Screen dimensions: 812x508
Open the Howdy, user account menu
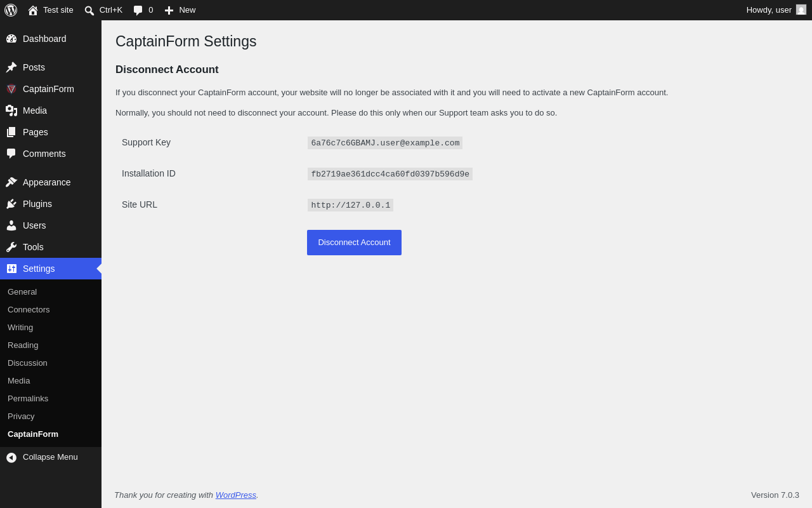[x=776, y=10]
